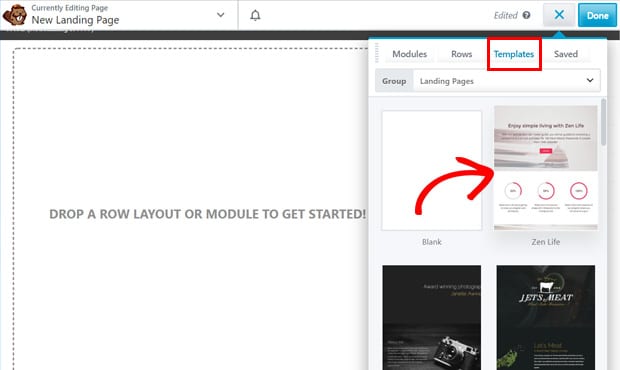
Task: Select the dark photography camera template
Action: (432, 317)
